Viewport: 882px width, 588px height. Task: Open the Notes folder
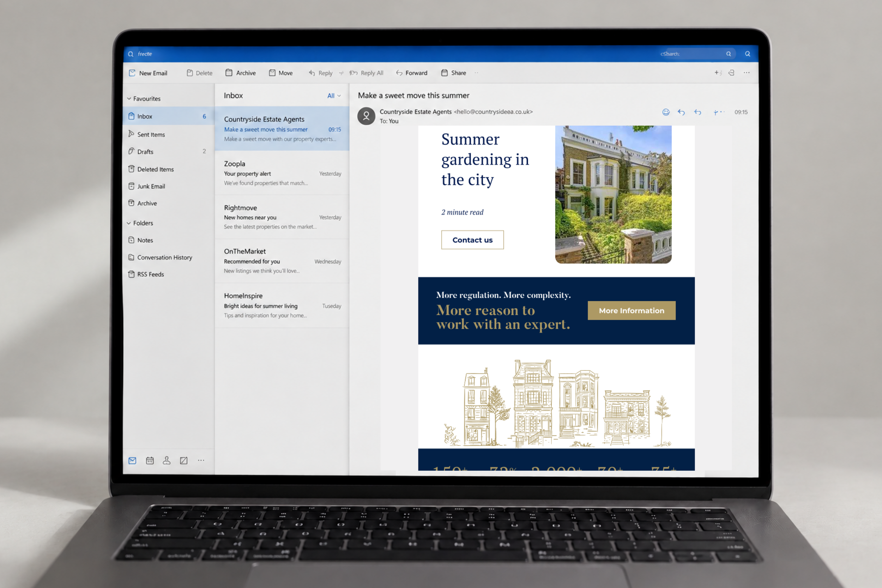[x=169, y=240]
